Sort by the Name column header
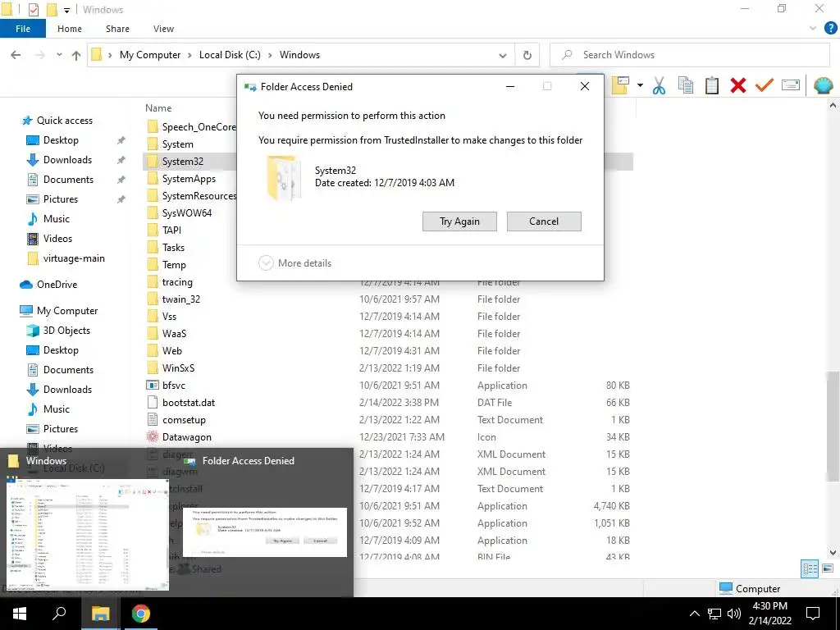The height and width of the screenshot is (630, 840). coord(158,107)
